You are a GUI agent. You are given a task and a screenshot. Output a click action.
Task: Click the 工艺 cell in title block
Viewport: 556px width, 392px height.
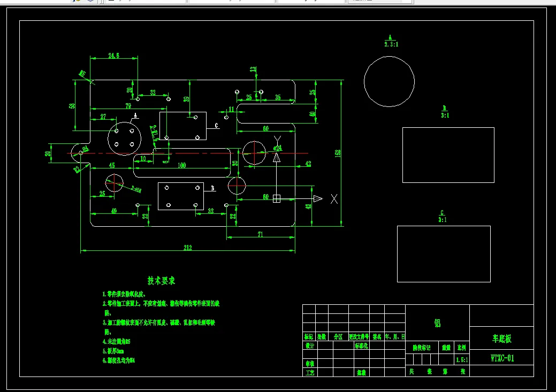(x=309, y=373)
